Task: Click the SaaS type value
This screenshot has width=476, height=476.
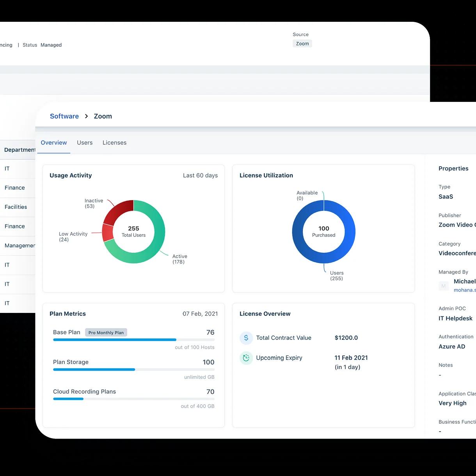Action: 446,197
